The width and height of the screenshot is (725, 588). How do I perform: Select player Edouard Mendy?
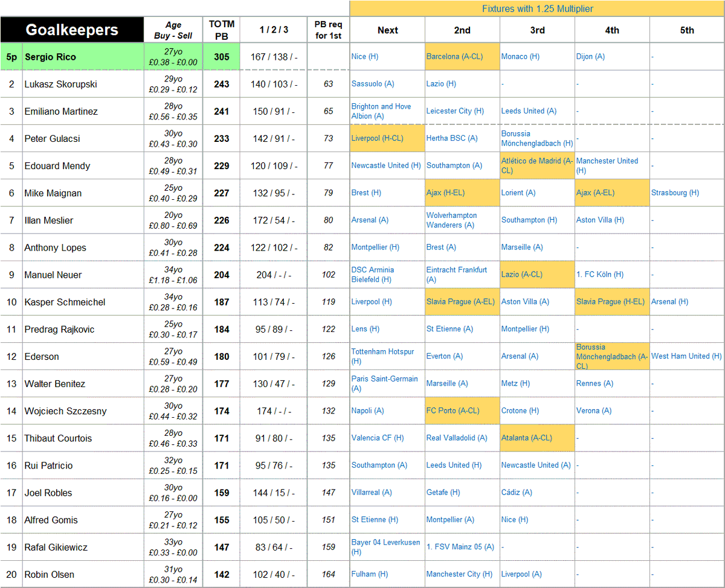pos(57,166)
